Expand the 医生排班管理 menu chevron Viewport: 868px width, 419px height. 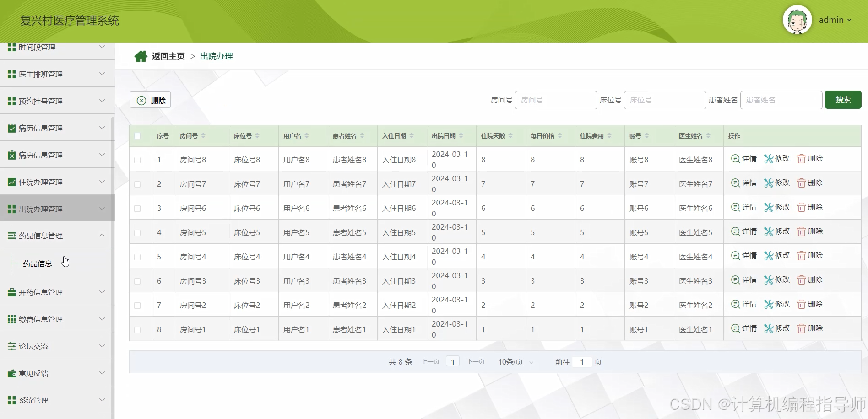102,74
